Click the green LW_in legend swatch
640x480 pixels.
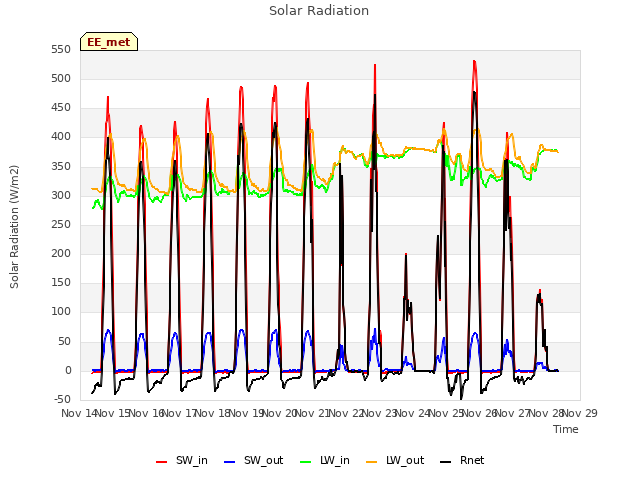(x=306, y=462)
